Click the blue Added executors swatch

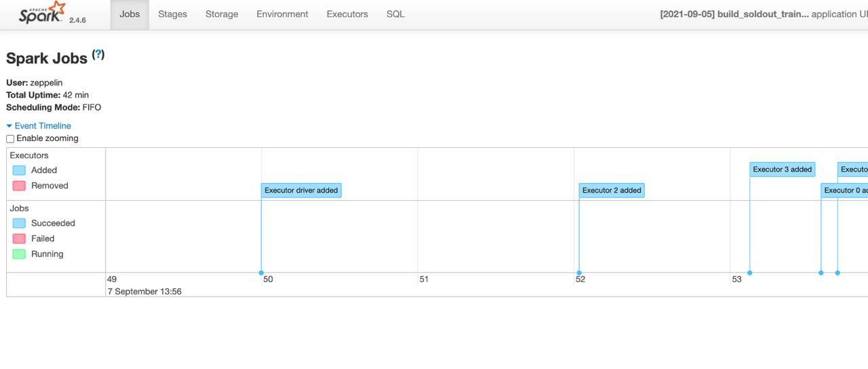point(19,170)
